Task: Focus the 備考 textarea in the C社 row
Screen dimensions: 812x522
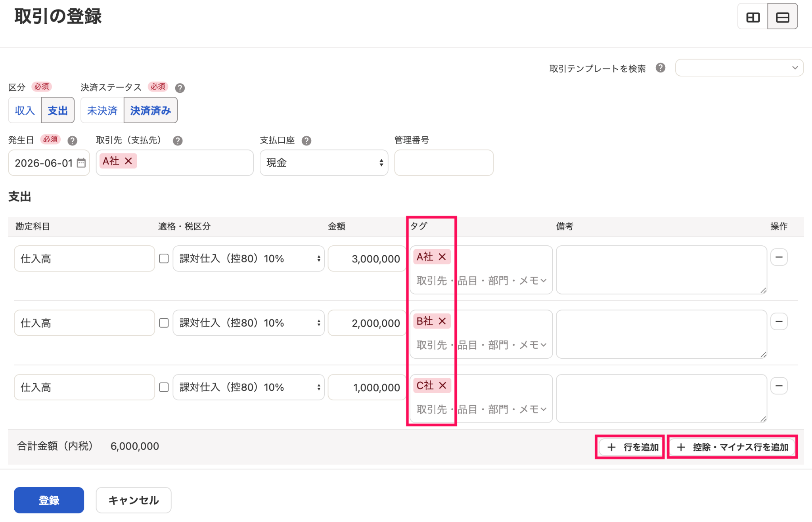Action: click(661, 398)
